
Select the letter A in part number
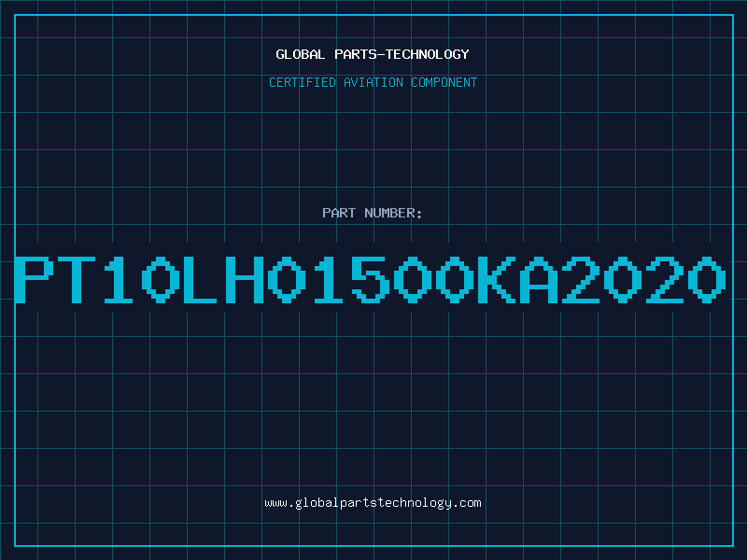(539, 279)
